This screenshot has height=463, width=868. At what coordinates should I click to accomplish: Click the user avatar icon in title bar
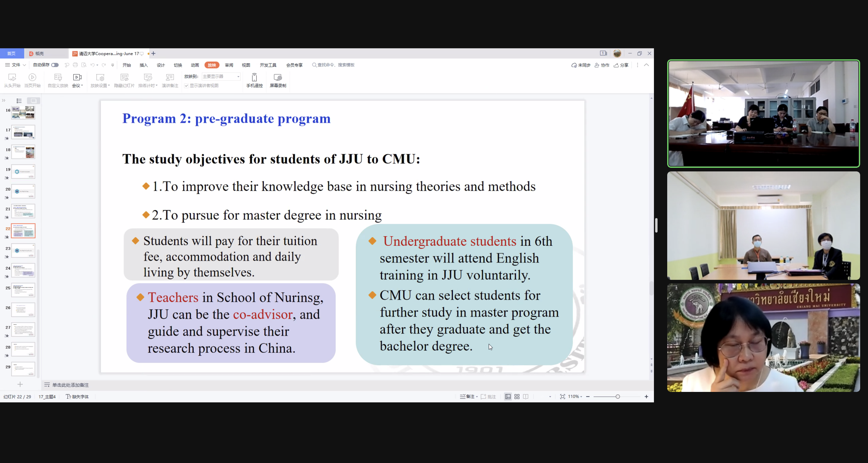(x=617, y=53)
